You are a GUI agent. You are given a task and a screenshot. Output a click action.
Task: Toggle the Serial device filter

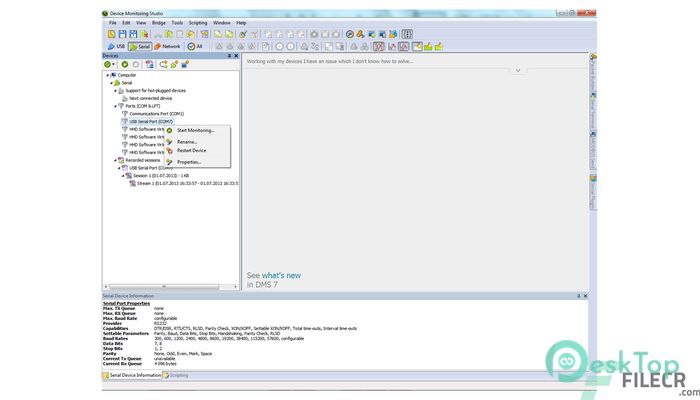point(140,46)
